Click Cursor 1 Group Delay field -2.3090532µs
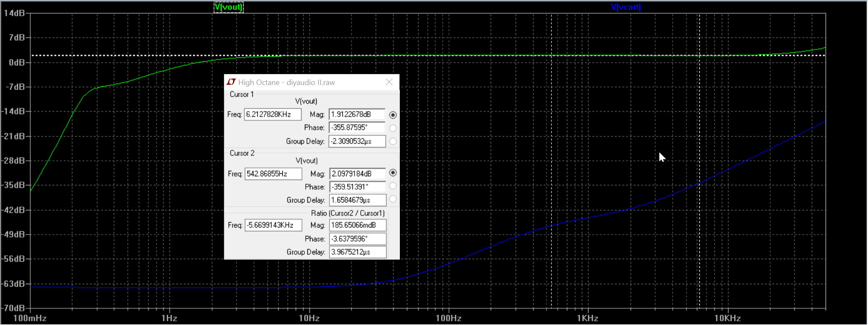Image resolution: width=868 pixels, height=325 pixels. click(x=357, y=141)
